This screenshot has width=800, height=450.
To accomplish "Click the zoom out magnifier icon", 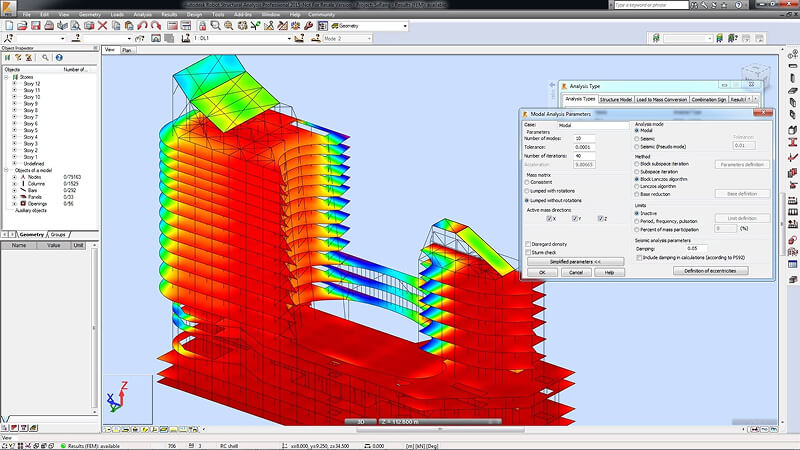I will (x=229, y=26).
